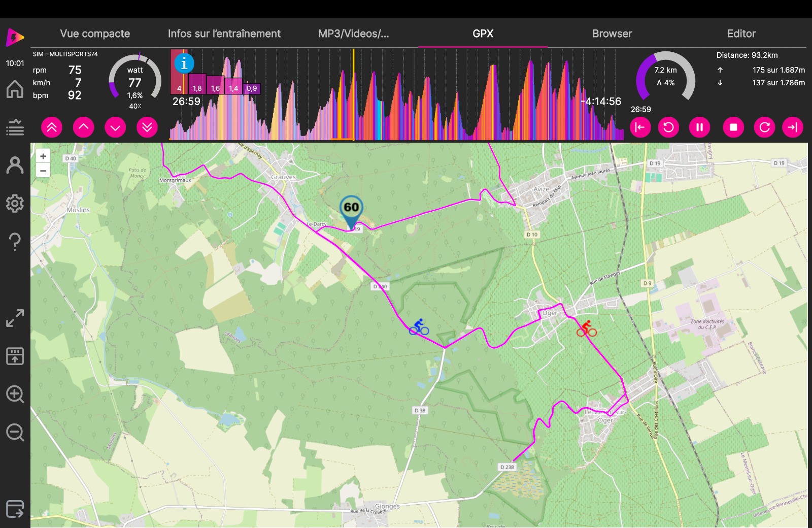Click the yellow position marker on elevation profile
The image size is (812, 528).
pos(353,94)
